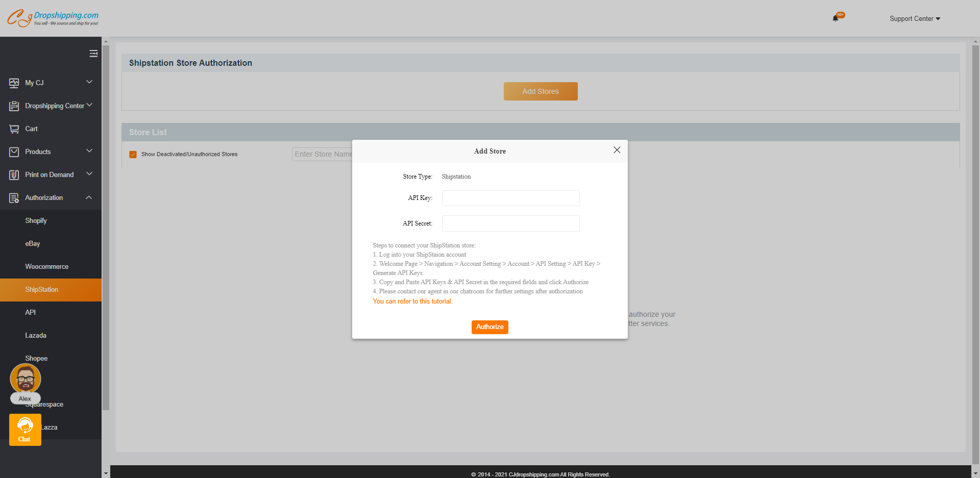Click the Alex profile avatar
The height and width of the screenshot is (478, 980).
[x=25, y=379]
